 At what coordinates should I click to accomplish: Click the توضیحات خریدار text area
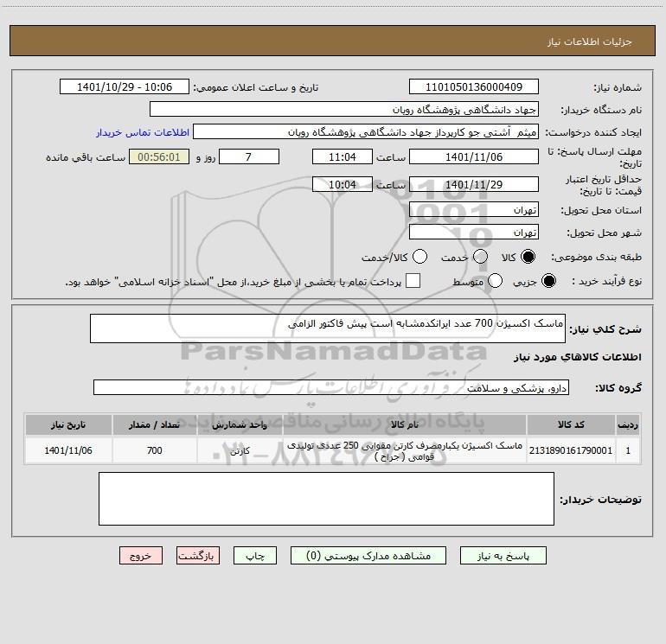[326, 499]
